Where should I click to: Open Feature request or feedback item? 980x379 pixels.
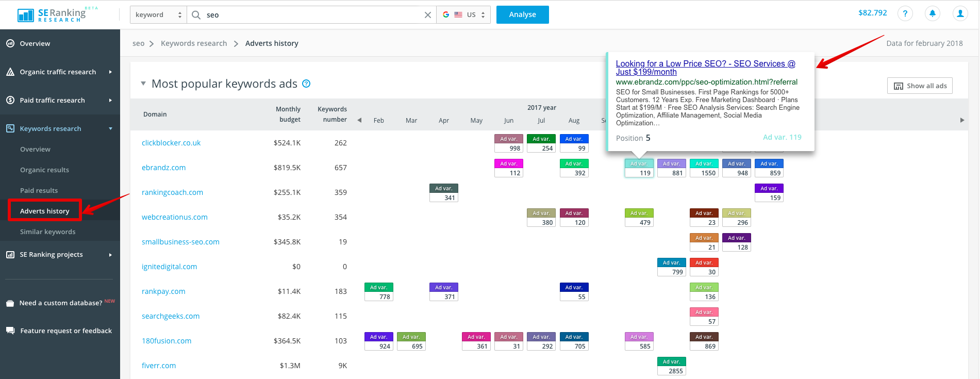coord(66,331)
